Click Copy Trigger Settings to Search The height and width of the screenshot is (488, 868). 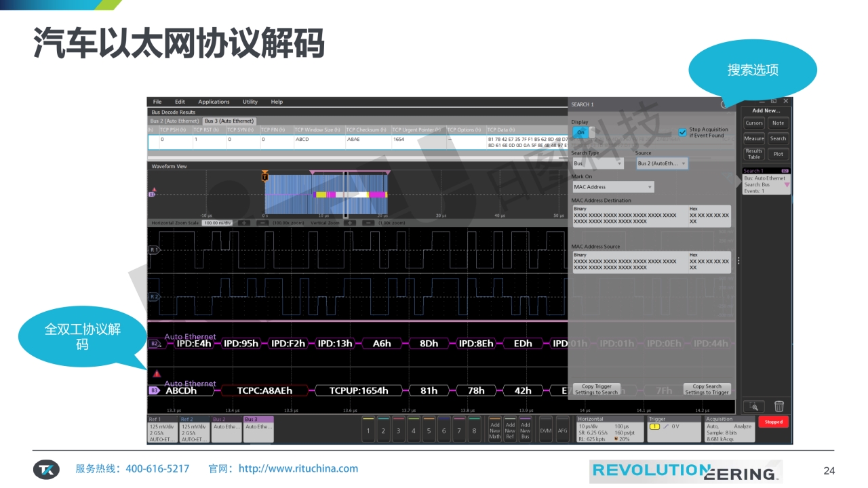[x=597, y=389]
